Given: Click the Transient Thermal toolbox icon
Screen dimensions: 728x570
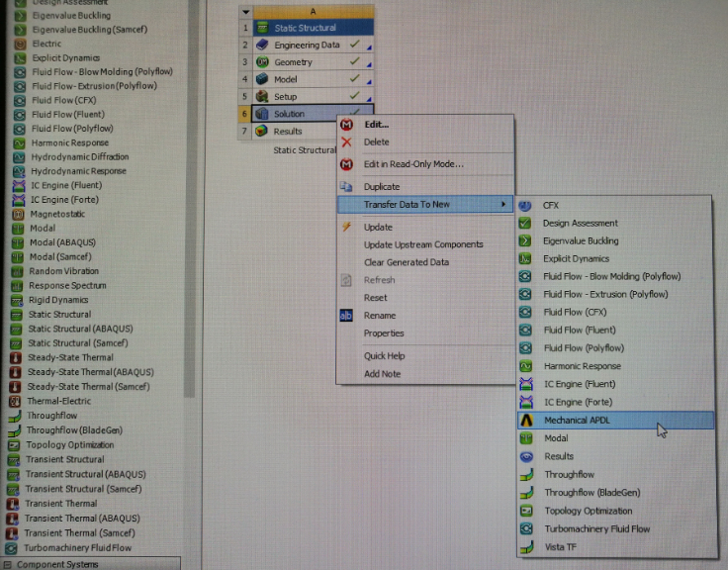Looking at the screenshot, I should point(13,504).
